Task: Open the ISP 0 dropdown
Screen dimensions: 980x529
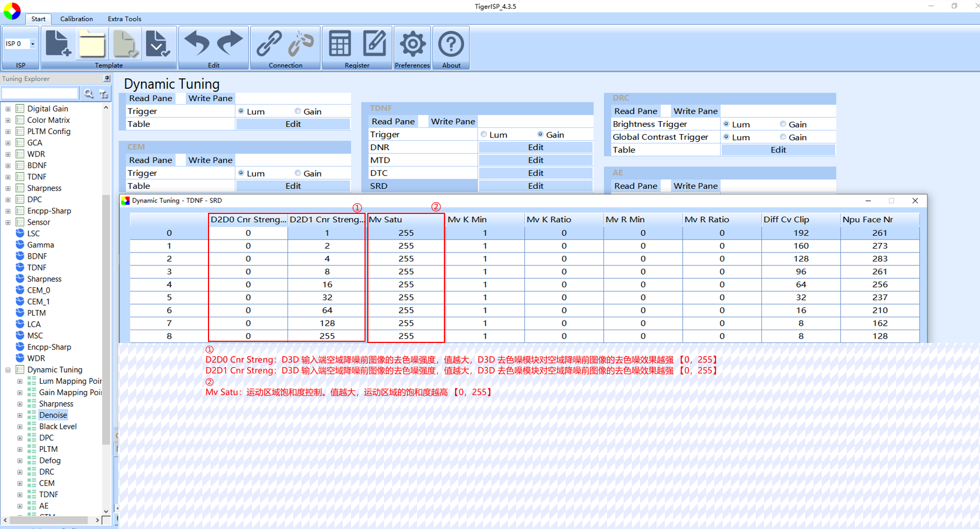Action: 20,44
